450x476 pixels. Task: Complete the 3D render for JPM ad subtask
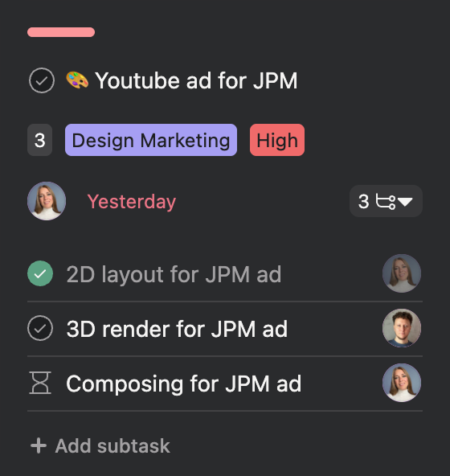pyautogui.click(x=40, y=328)
